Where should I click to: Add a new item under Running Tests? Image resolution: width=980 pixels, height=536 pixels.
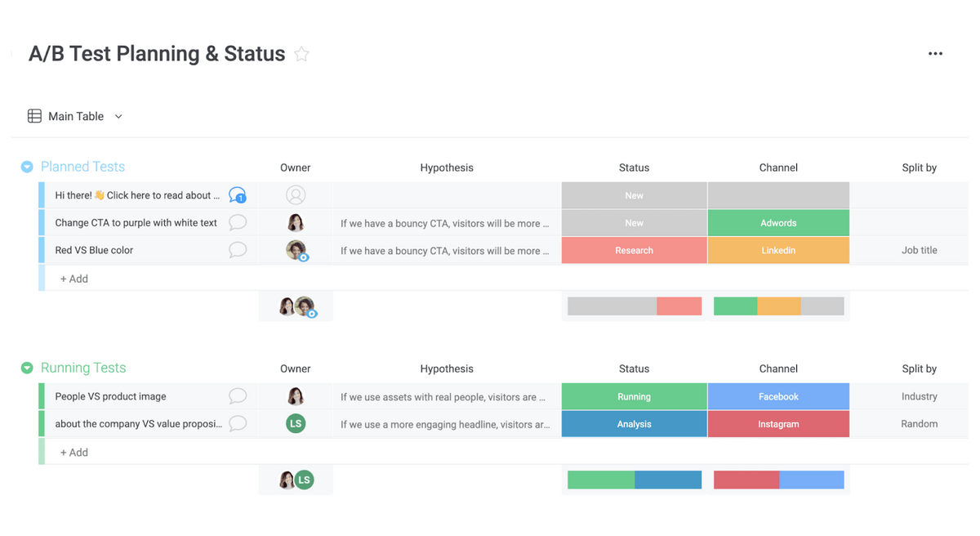coord(74,452)
